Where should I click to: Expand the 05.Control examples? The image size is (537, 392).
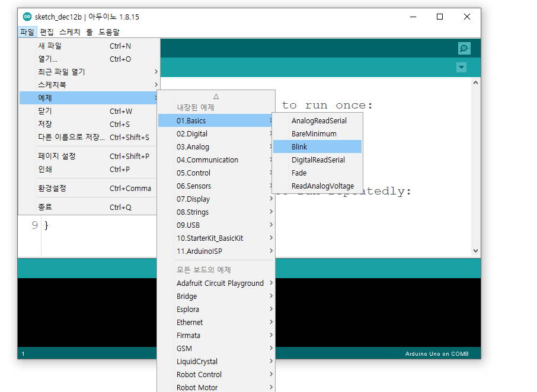pos(216,173)
